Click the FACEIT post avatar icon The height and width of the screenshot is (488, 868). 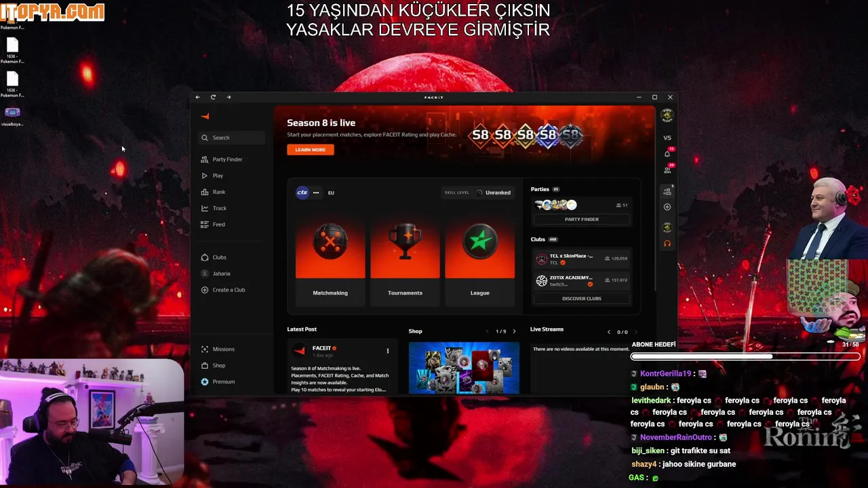[x=299, y=350]
